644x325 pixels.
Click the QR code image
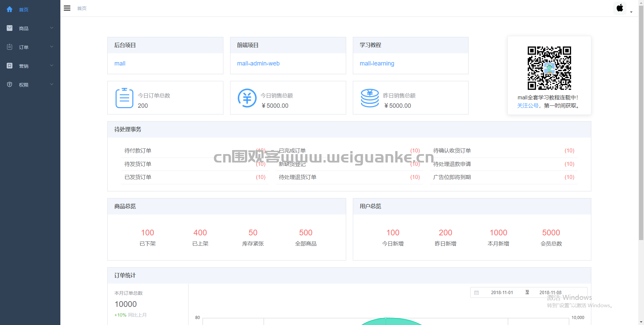(549, 68)
